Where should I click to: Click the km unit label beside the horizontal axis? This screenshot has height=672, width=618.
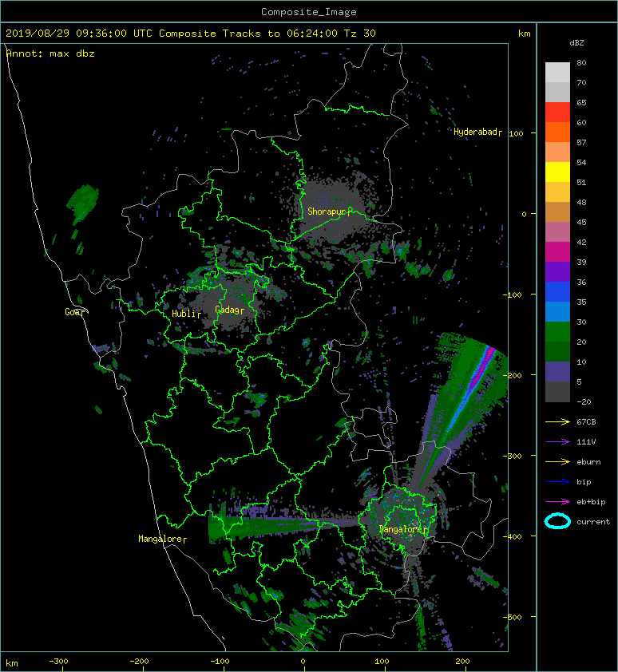[12, 663]
